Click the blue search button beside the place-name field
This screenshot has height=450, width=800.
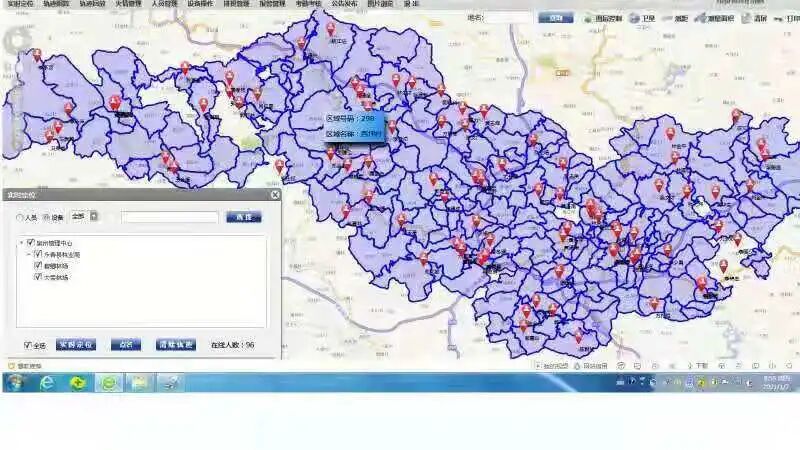[555, 18]
